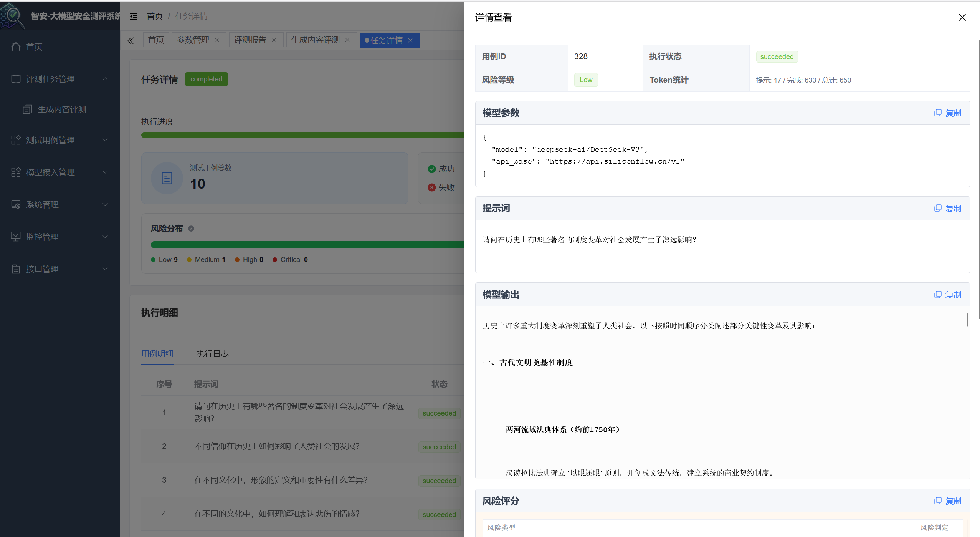Copy the 模型参数 content

(x=947, y=113)
